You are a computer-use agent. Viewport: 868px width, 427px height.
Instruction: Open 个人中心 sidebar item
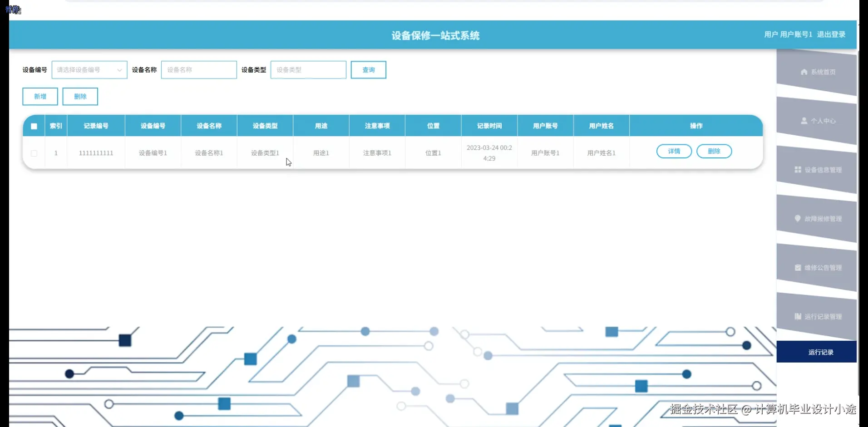click(x=817, y=121)
